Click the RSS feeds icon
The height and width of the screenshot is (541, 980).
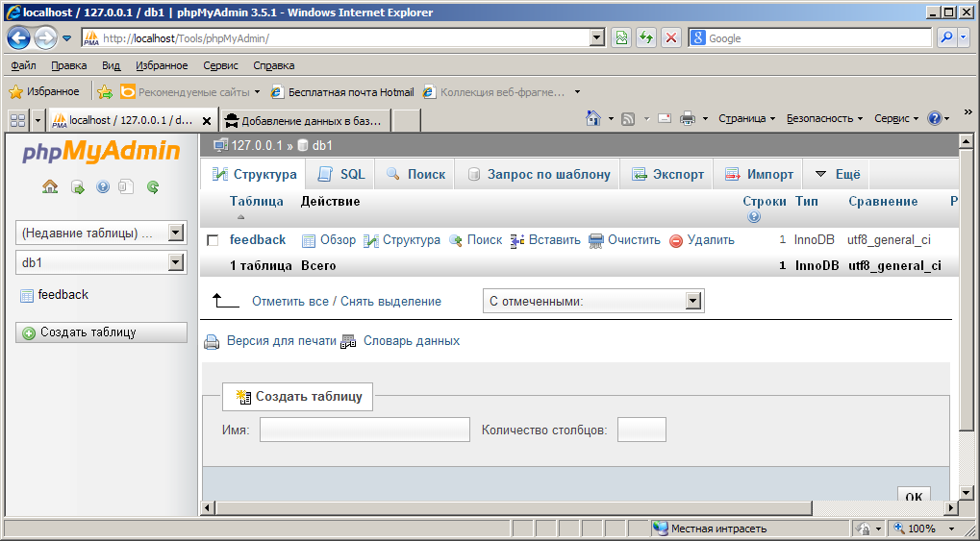coord(628,119)
